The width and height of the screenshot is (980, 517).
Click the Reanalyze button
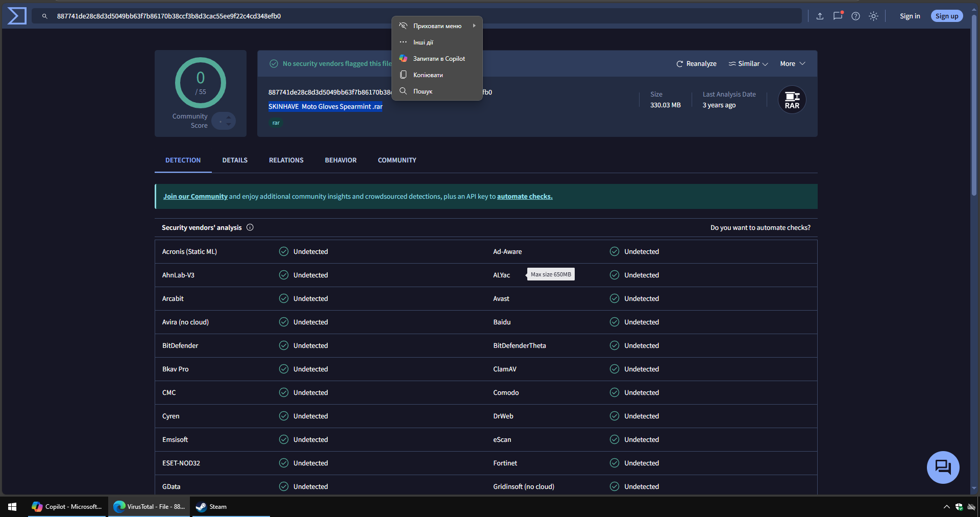pos(696,64)
